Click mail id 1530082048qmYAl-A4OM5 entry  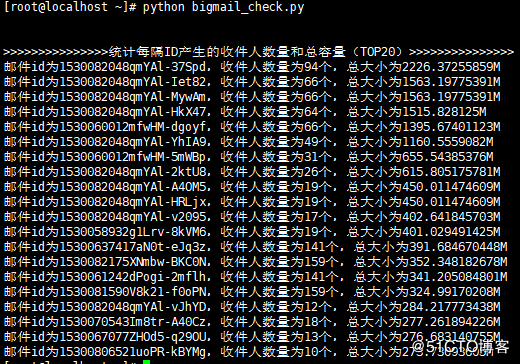click(x=252, y=187)
